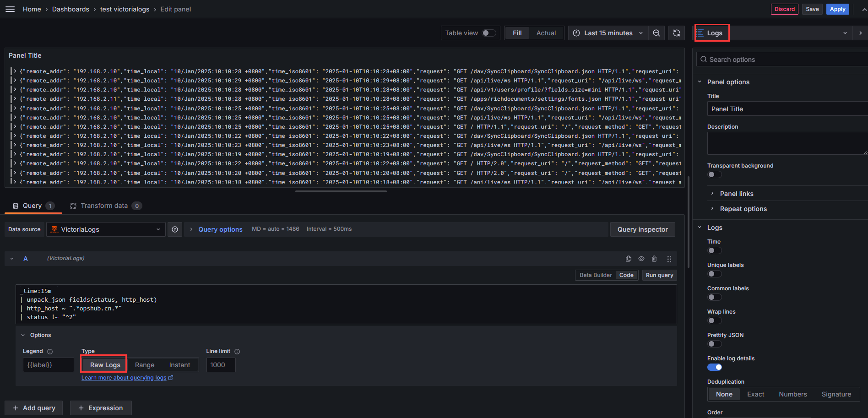
Task: Open the VictoriaLogs data source dropdown
Action: (x=106, y=229)
